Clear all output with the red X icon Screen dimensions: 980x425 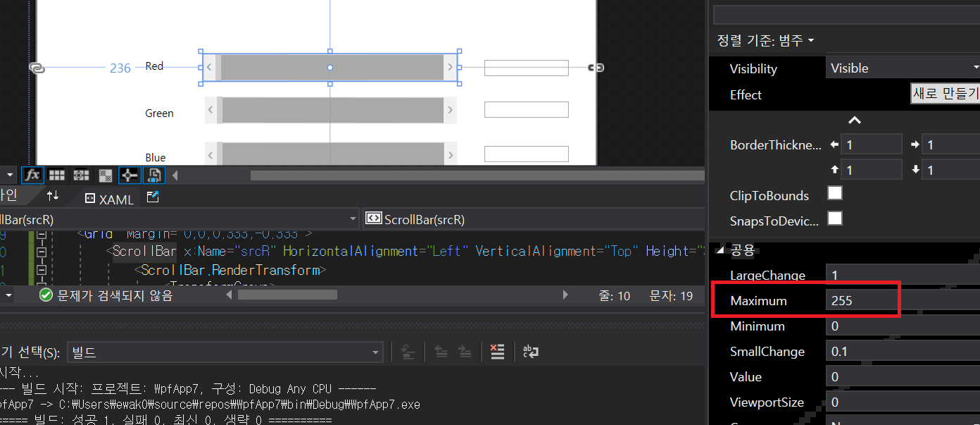coord(498,352)
